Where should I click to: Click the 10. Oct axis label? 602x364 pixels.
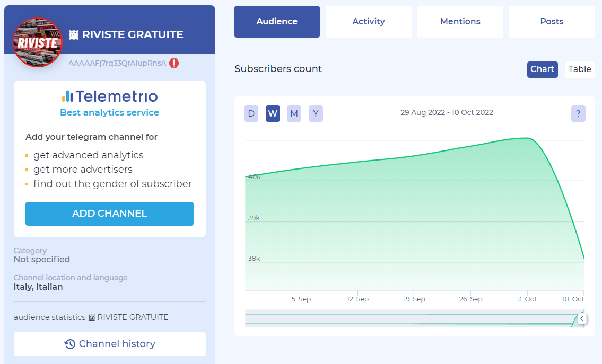(573, 299)
